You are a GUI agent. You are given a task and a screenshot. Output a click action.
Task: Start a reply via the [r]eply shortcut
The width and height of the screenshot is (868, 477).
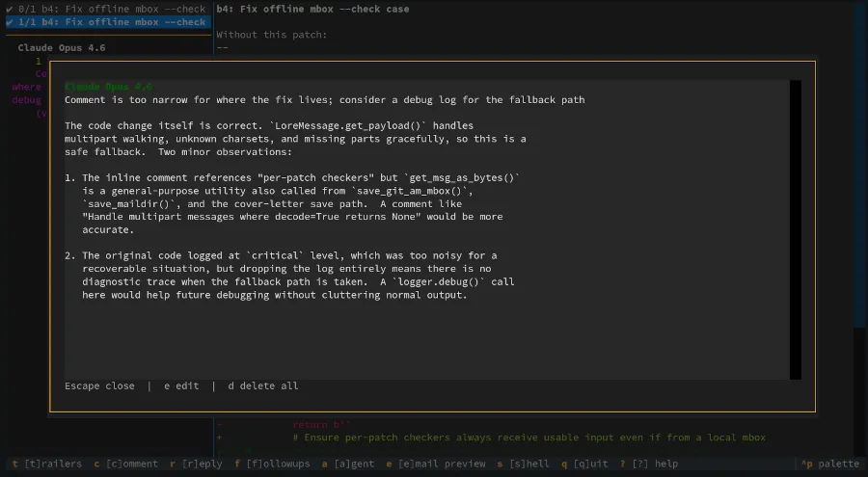tap(196, 464)
